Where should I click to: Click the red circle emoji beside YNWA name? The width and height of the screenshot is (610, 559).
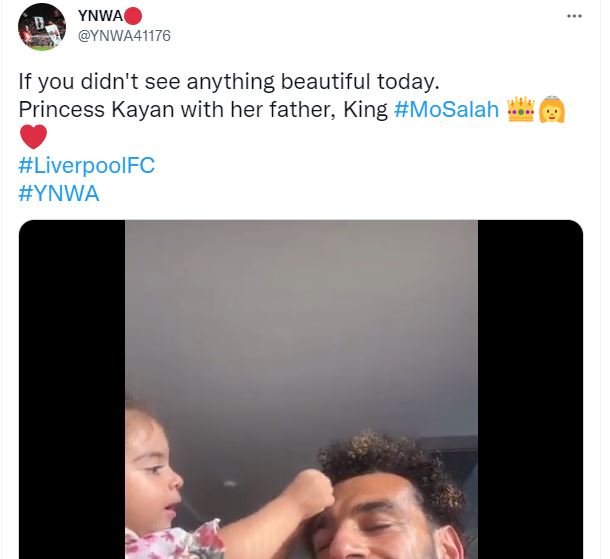tap(133, 17)
